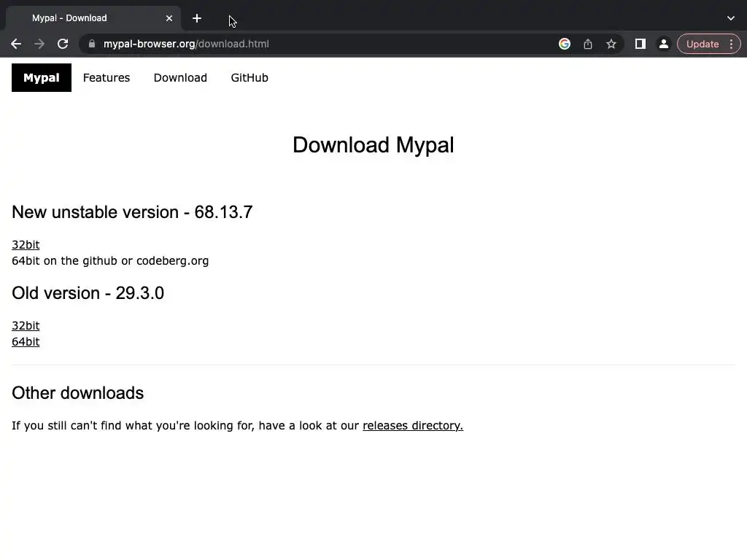
Task: Reload the current page
Action: coord(63,44)
